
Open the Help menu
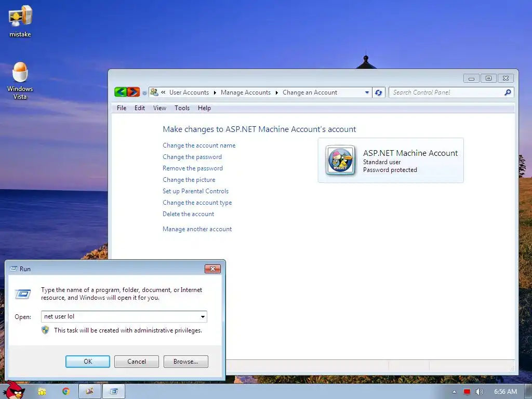(x=204, y=108)
